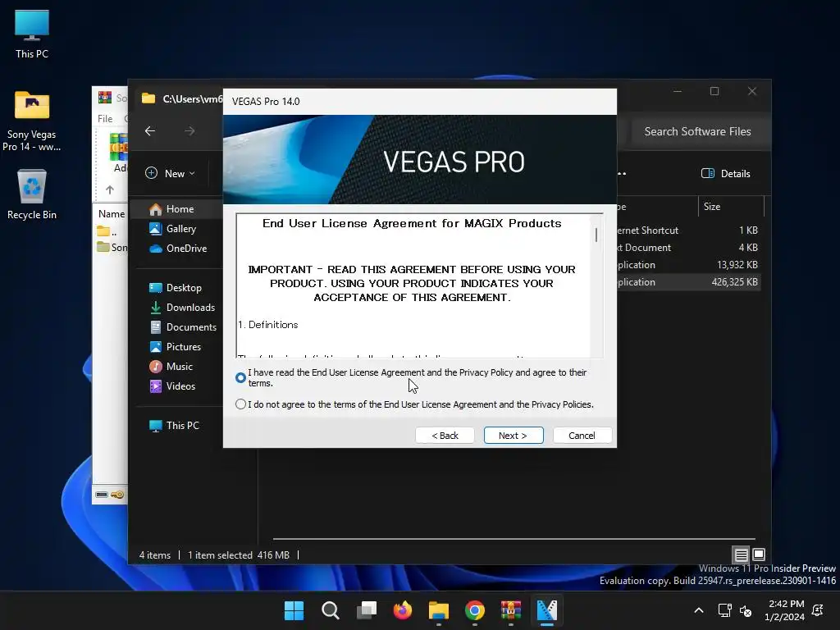Viewport: 840px width, 630px height.
Task: Cancel the VEGAS Pro installation
Action: pyautogui.click(x=582, y=436)
